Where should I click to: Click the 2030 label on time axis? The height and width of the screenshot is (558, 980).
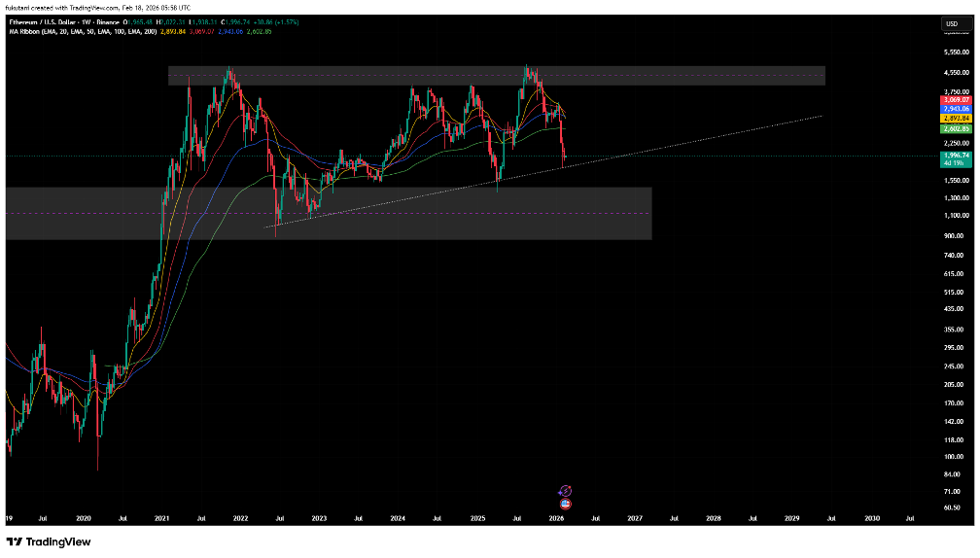pos(871,519)
